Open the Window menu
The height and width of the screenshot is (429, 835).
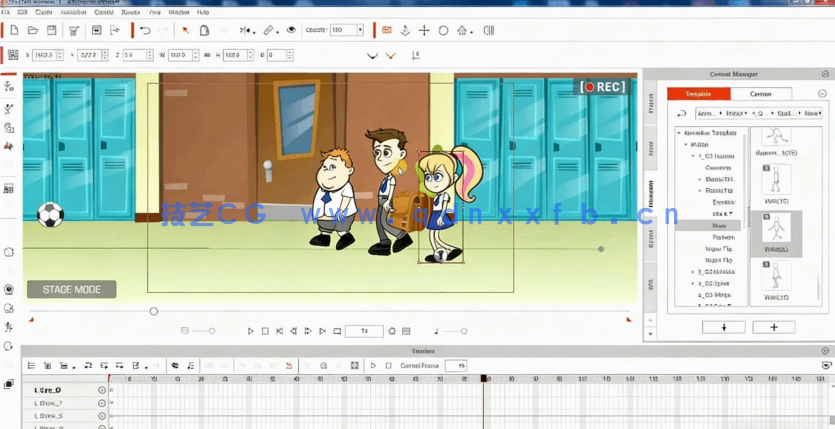click(x=178, y=12)
